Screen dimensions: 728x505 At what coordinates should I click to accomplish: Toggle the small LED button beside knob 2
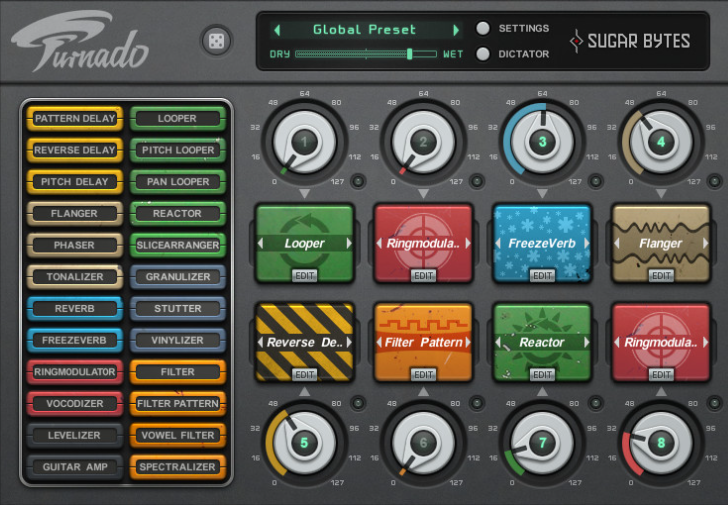click(477, 181)
